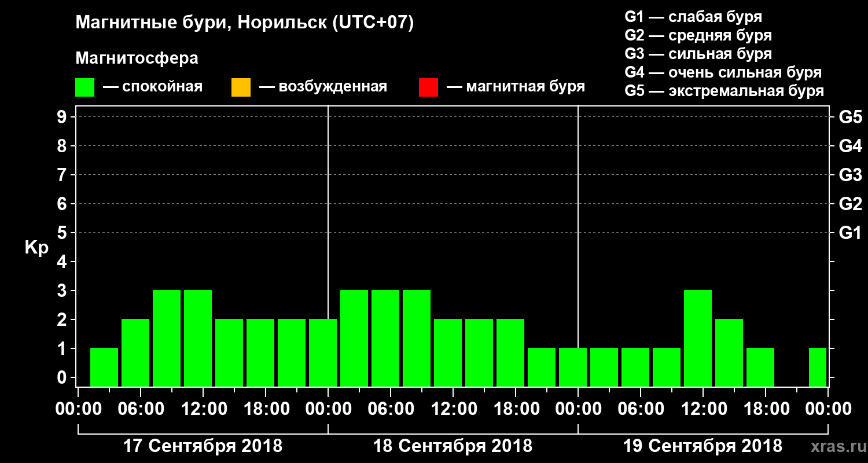Click the Kp 1 bar crossing midnight into 19 September
The image size is (868, 463).
click(x=573, y=367)
